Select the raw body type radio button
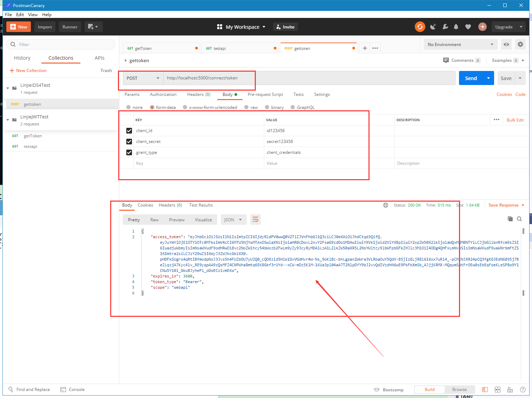 point(246,107)
